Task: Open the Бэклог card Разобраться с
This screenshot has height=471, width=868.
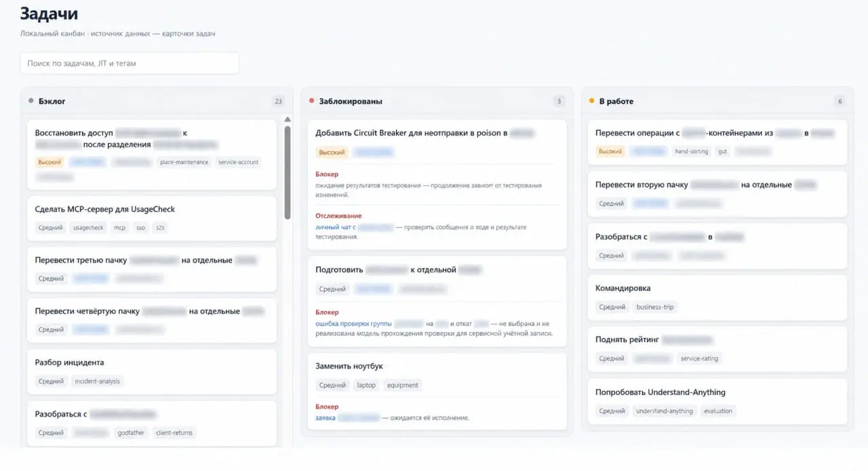Action: pos(152,423)
